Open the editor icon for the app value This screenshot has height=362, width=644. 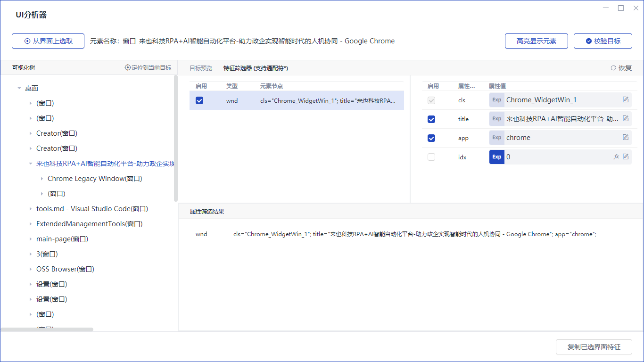coord(626,138)
